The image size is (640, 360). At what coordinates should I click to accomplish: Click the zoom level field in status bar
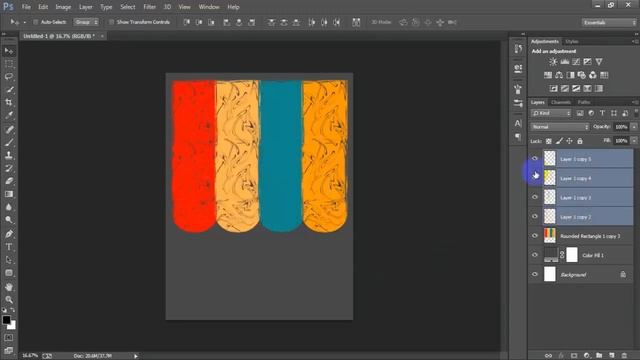pos(30,356)
